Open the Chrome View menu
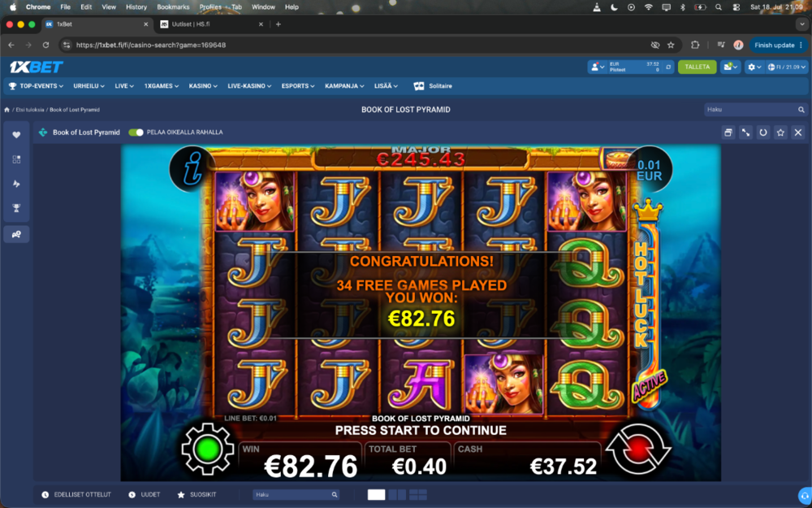The width and height of the screenshot is (812, 508). [109, 7]
